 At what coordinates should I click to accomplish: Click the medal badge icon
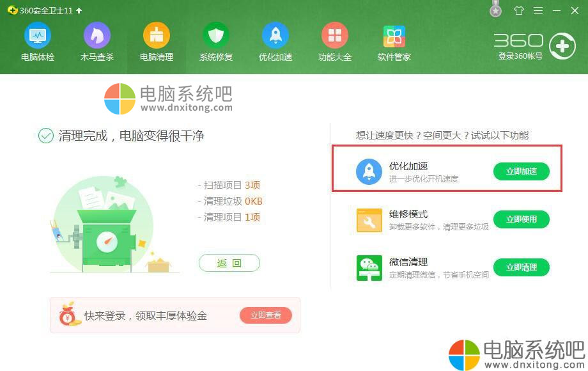pyautogui.click(x=496, y=10)
